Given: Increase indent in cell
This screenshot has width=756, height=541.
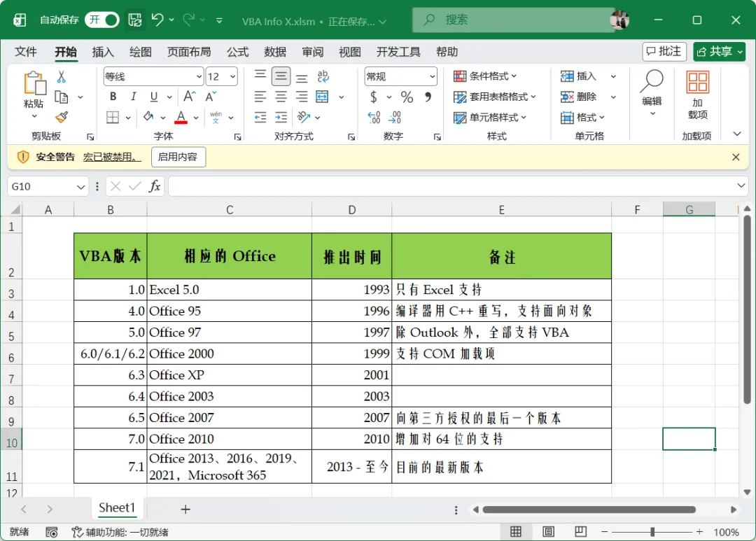Looking at the screenshot, I should [x=281, y=117].
